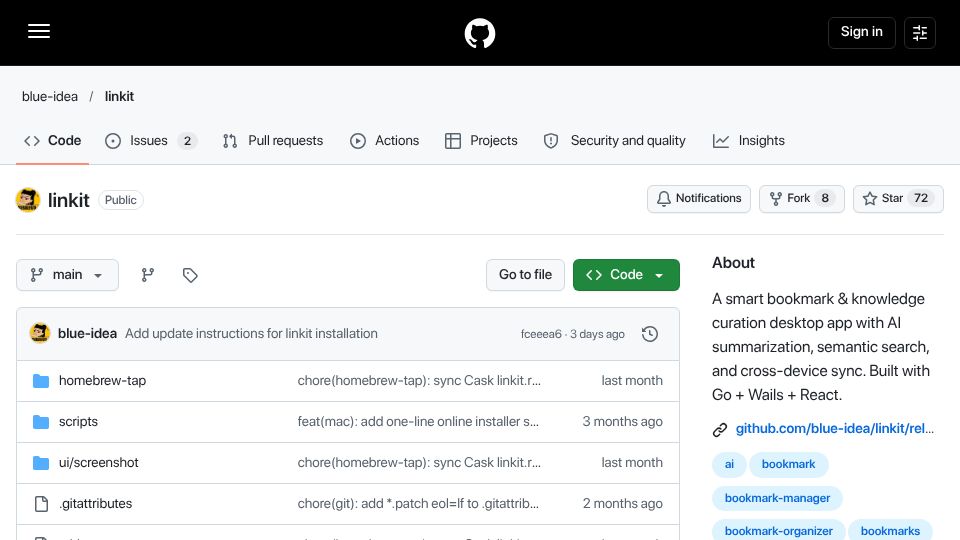Click '2 months ago' in .gitattributes row

[622, 504]
